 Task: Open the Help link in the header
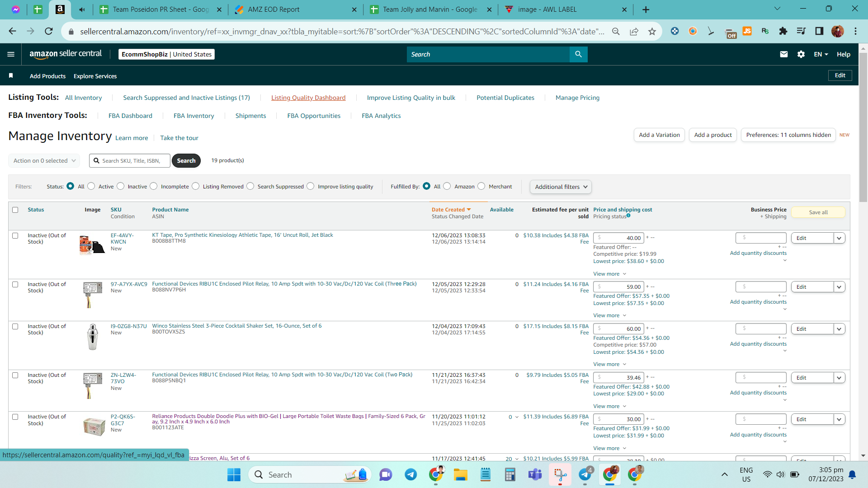844,54
